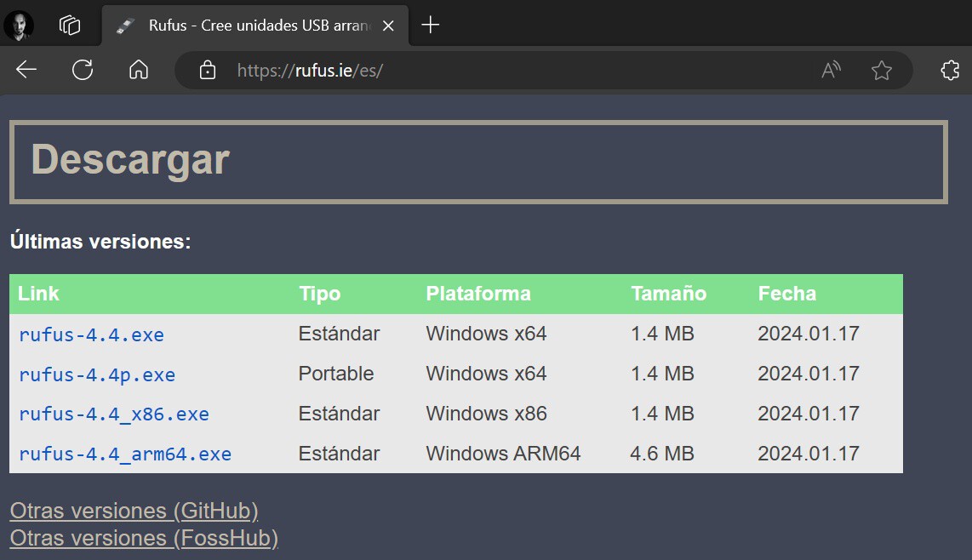Click the rufus.ie address bar
The image size is (972, 560).
(x=511, y=71)
